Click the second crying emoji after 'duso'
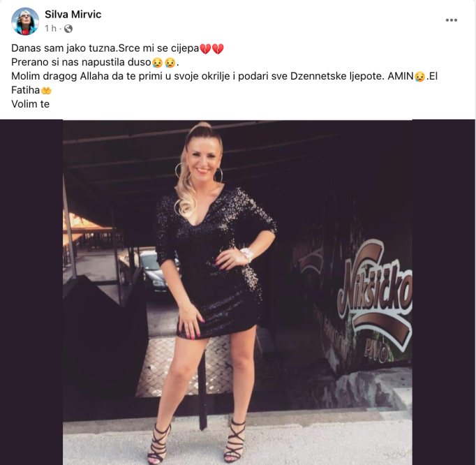Screen dimensions: 476x465 coord(170,63)
